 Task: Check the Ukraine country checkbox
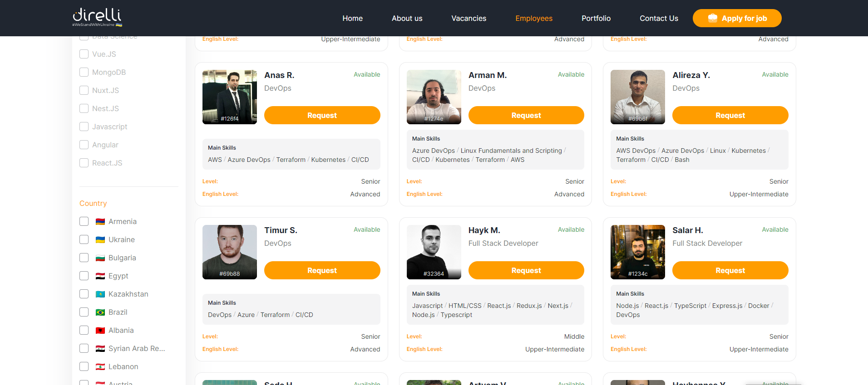(84, 239)
